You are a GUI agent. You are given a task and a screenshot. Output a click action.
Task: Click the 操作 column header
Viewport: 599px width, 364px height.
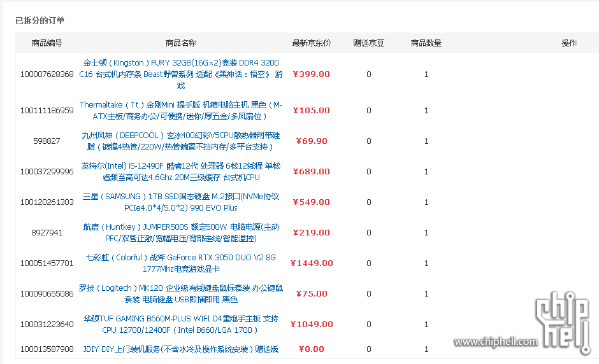pyautogui.click(x=569, y=43)
